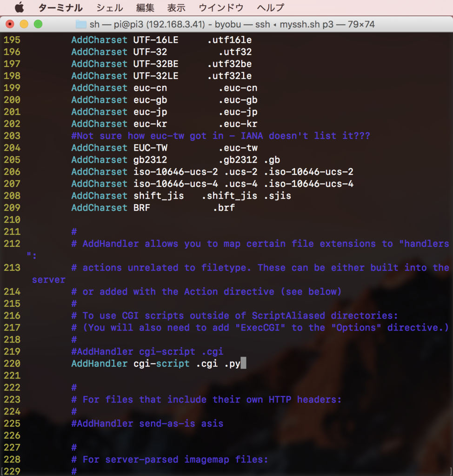
Task: Open the ターミナル application menu
Action: pos(60,7)
